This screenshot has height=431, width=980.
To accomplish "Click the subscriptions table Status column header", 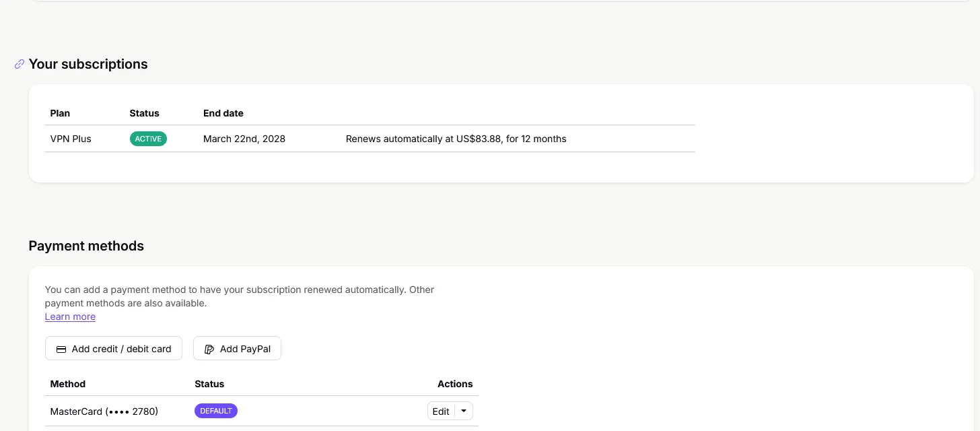I will tap(145, 113).
